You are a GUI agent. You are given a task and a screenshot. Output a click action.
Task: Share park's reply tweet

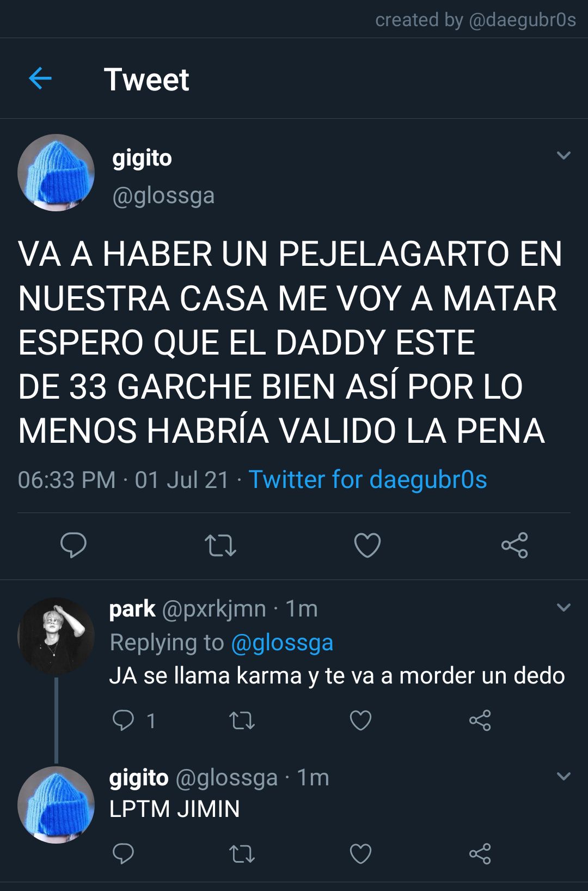[x=480, y=721]
